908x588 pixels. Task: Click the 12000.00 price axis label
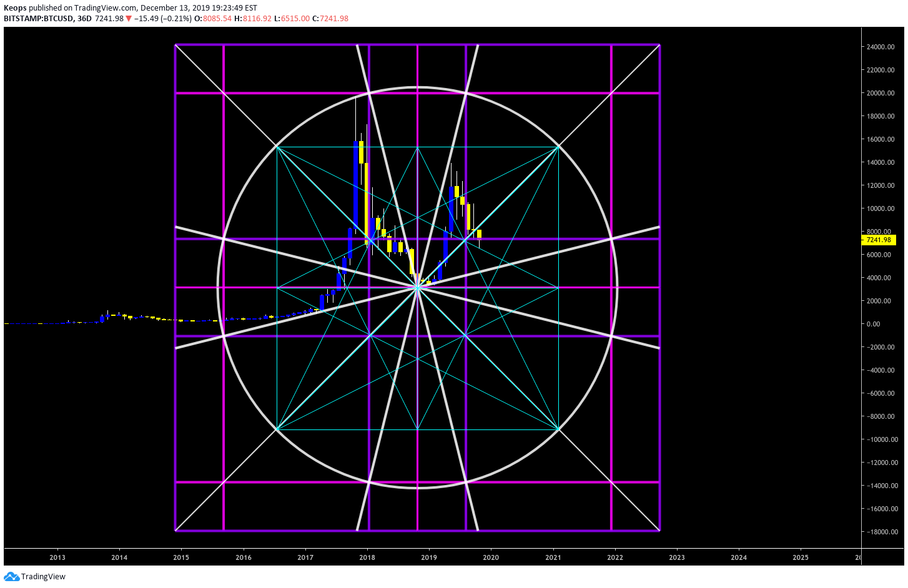pyautogui.click(x=881, y=185)
